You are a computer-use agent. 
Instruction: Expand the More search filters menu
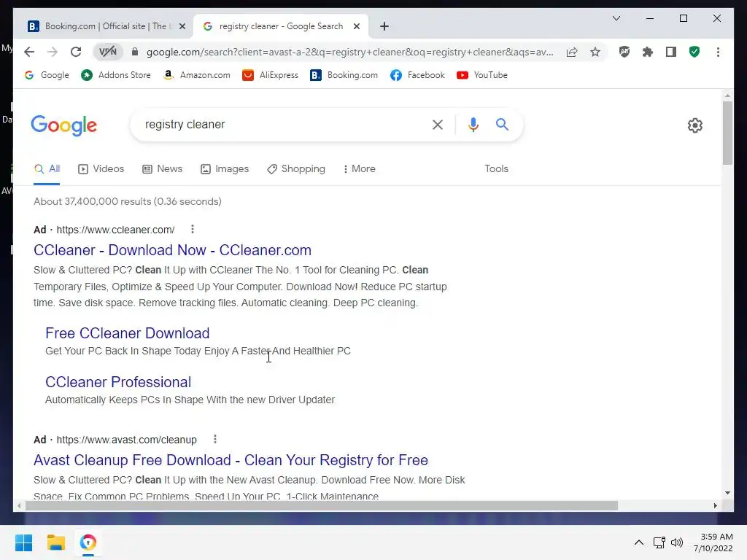(359, 169)
